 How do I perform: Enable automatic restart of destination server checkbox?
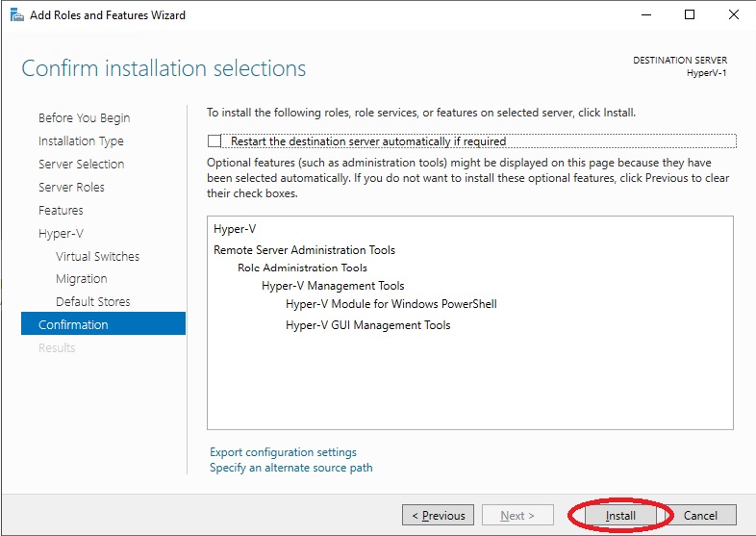(214, 140)
